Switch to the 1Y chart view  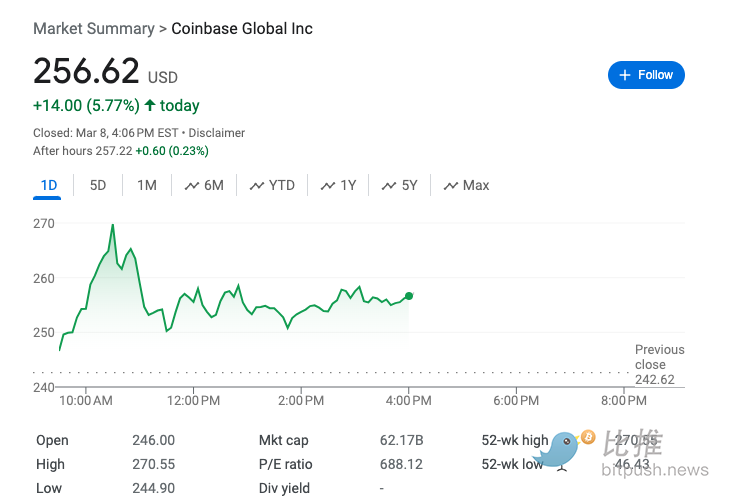348,185
